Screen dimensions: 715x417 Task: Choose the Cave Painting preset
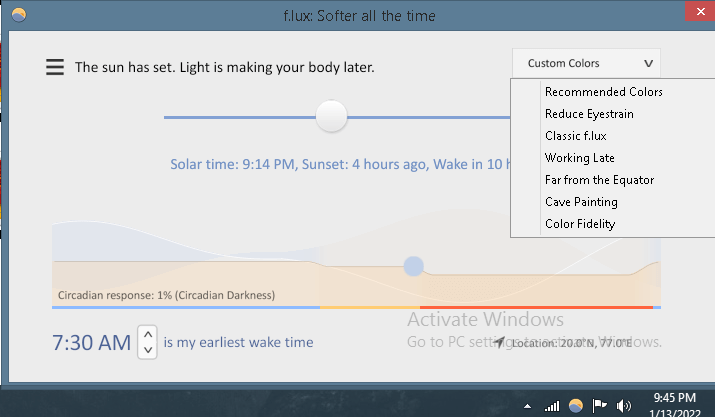pyautogui.click(x=581, y=202)
